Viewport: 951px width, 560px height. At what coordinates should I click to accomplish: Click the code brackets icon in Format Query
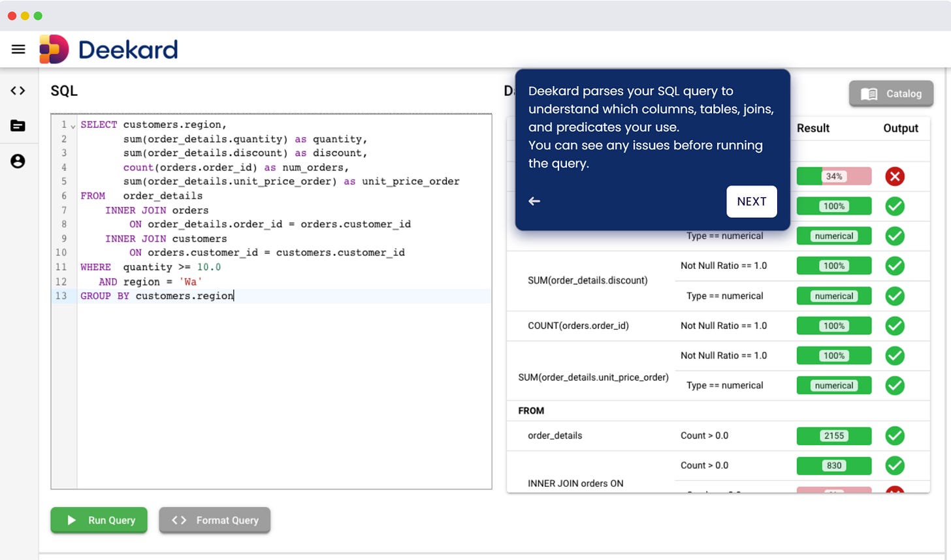[x=179, y=520]
